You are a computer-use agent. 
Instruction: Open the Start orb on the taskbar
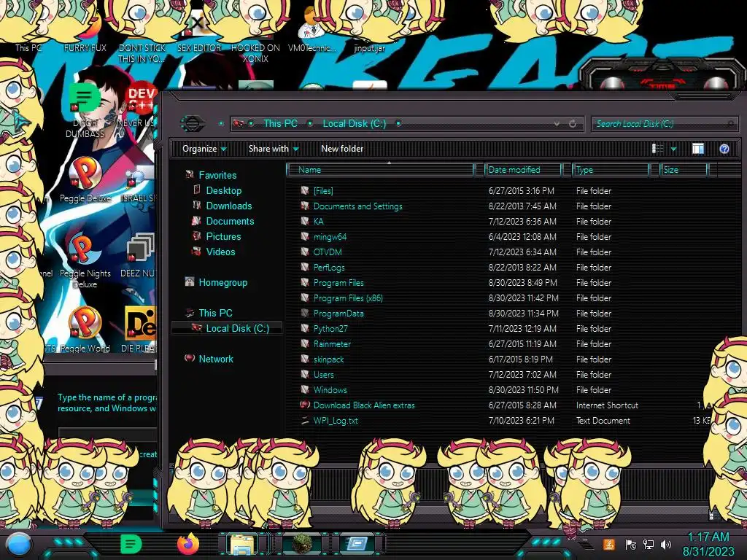pyautogui.click(x=18, y=544)
